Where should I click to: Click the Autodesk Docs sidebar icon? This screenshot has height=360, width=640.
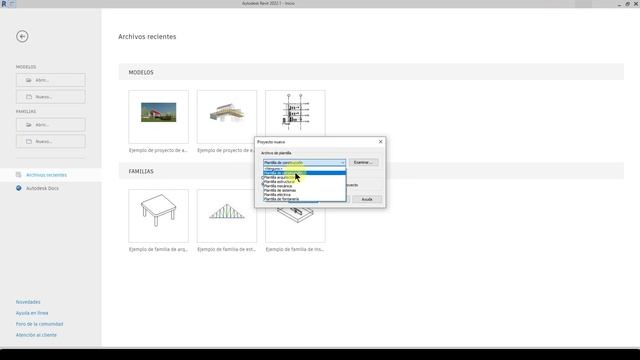click(18, 188)
